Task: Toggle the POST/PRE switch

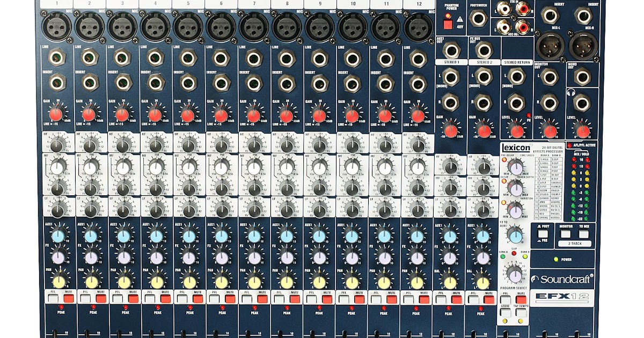Action: pos(543,234)
